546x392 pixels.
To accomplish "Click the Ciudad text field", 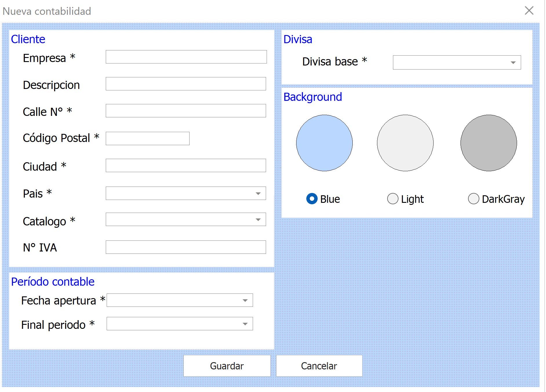I will point(186,165).
